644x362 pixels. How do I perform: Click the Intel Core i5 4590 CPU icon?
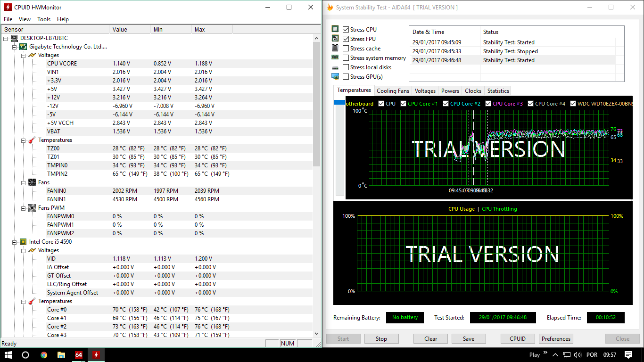23,242
